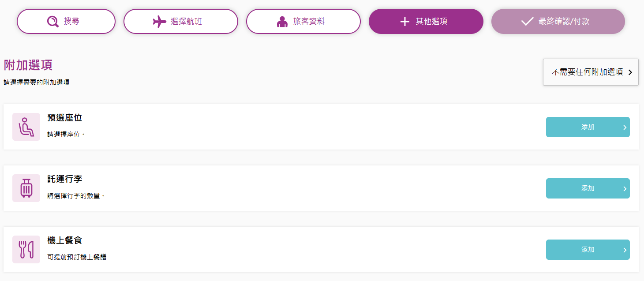644x281 pixels.
Task: Add checked baggage via 添加 button
Action: pyautogui.click(x=588, y=188)
